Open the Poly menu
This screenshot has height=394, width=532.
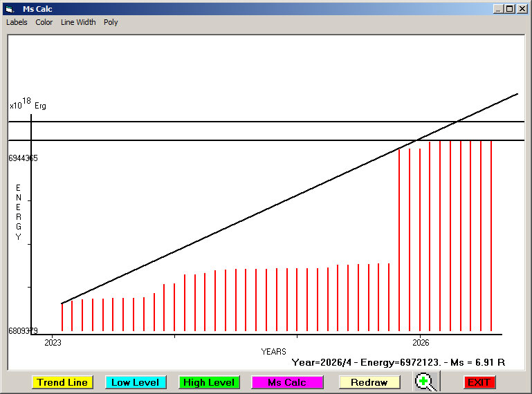[x=111, y=22]
